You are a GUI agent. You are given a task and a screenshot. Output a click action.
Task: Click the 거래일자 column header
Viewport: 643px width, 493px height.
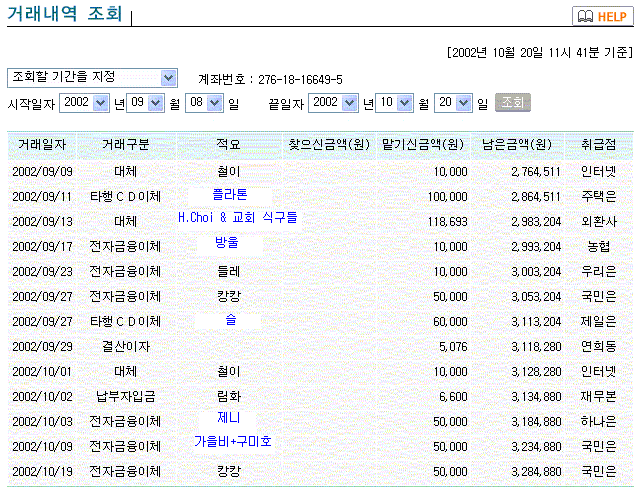[x=42, y=145]
